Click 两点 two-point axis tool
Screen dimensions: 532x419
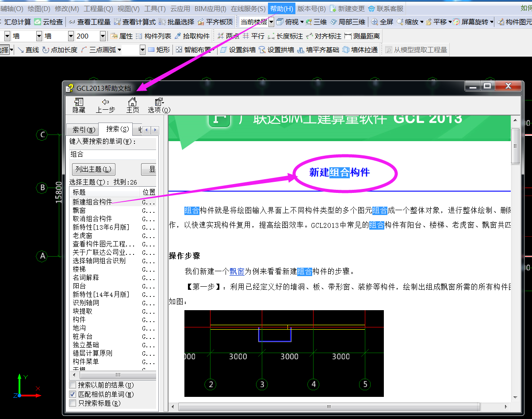tap(228, 36)
